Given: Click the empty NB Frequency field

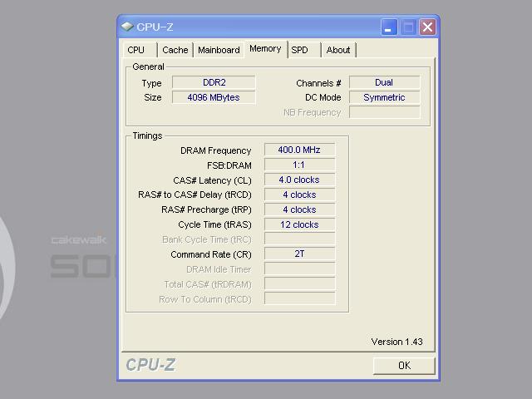Looking at the screenshot, I should point(384,112).
